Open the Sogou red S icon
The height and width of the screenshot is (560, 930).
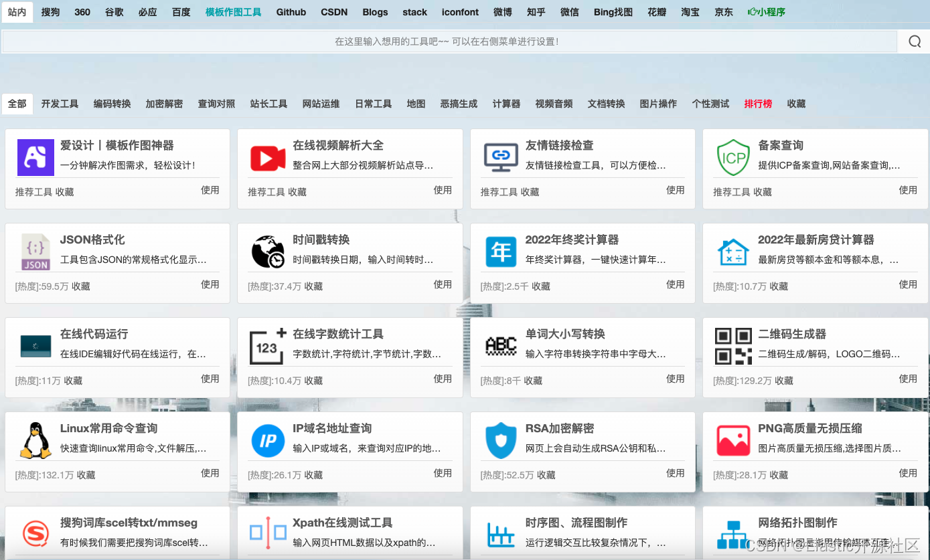(35, 533)
